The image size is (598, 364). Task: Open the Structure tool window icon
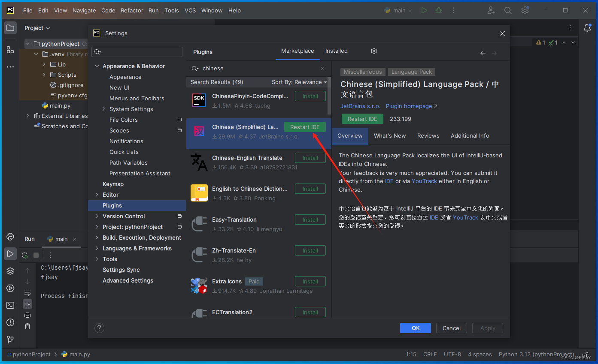[10, 50]
